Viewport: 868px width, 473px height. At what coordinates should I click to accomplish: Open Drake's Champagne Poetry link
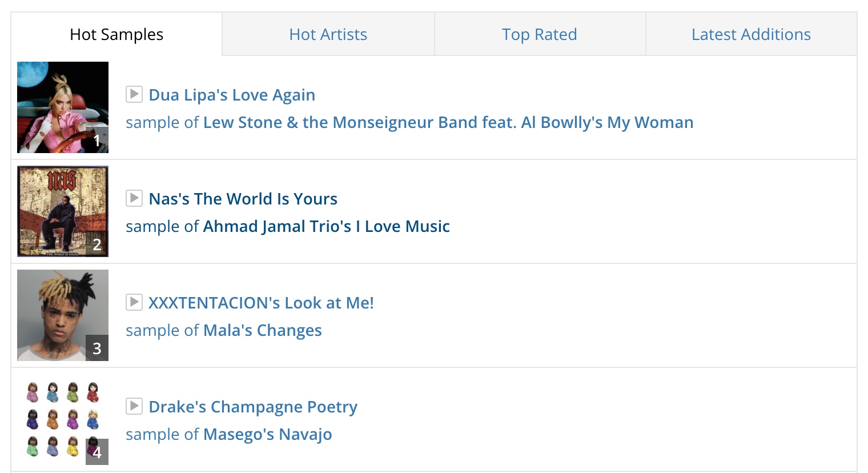click(x=253, y=407)
